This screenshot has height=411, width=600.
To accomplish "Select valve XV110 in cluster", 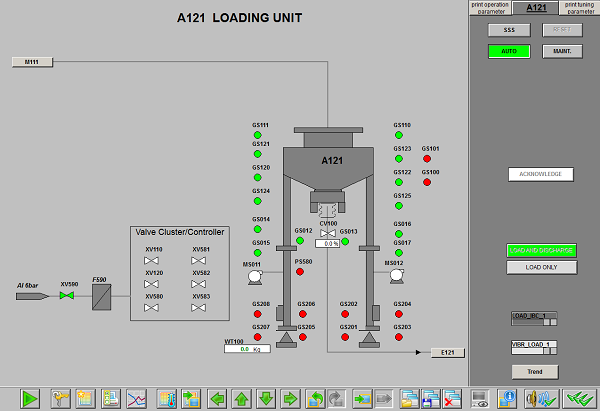I will pyautogui.click(x=151, y=261).
